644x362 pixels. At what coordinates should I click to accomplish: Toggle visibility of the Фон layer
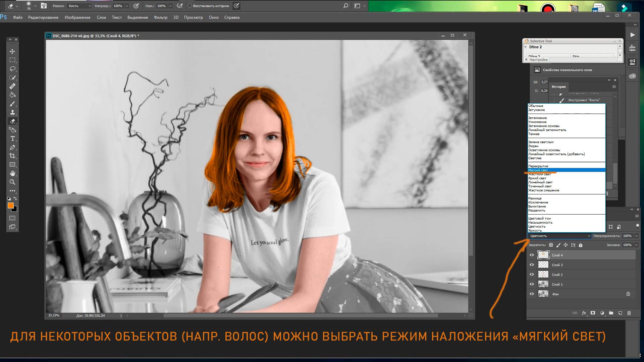[x=532, y=294]
